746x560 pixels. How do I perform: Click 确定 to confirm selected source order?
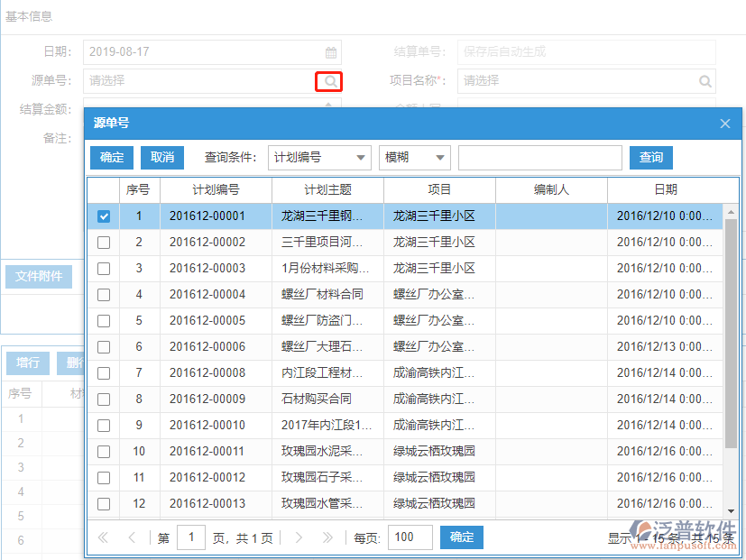pyautogui.click(x=111, y=157)
